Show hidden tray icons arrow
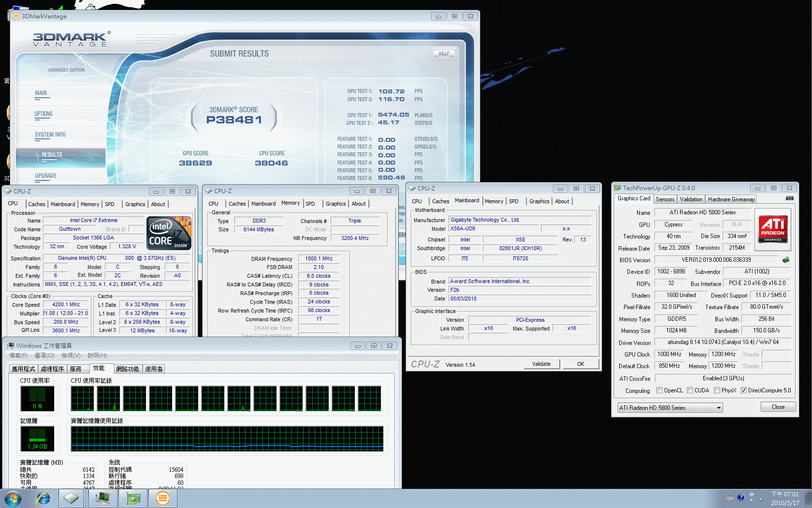The image size is (812, 508). pyautogui.click(x=760, y=498)
